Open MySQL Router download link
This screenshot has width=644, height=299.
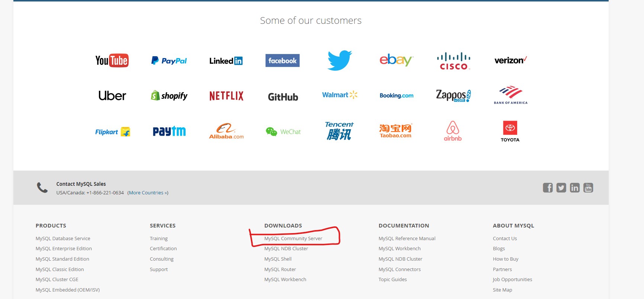pos(280,269)
